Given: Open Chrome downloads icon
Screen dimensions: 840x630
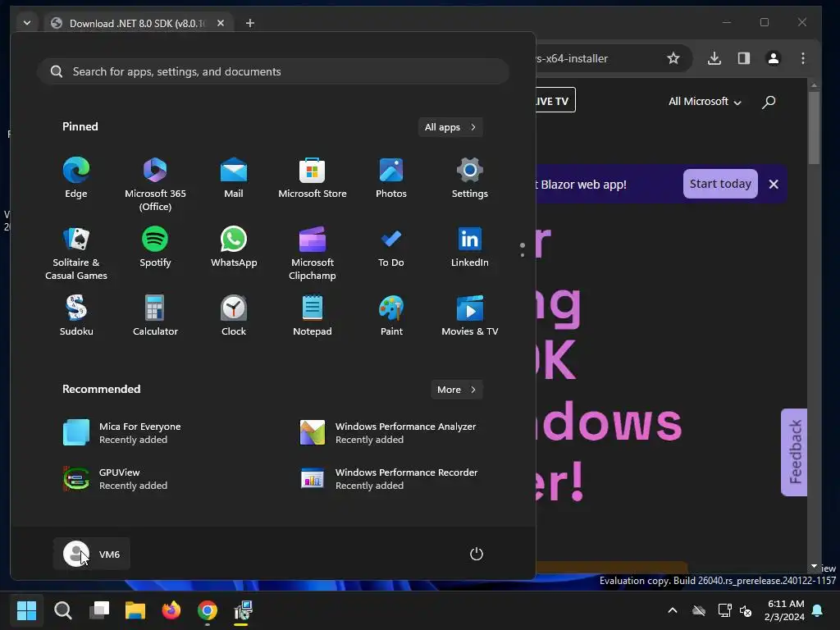Looking at the screenshot, I should click(714, 58).
